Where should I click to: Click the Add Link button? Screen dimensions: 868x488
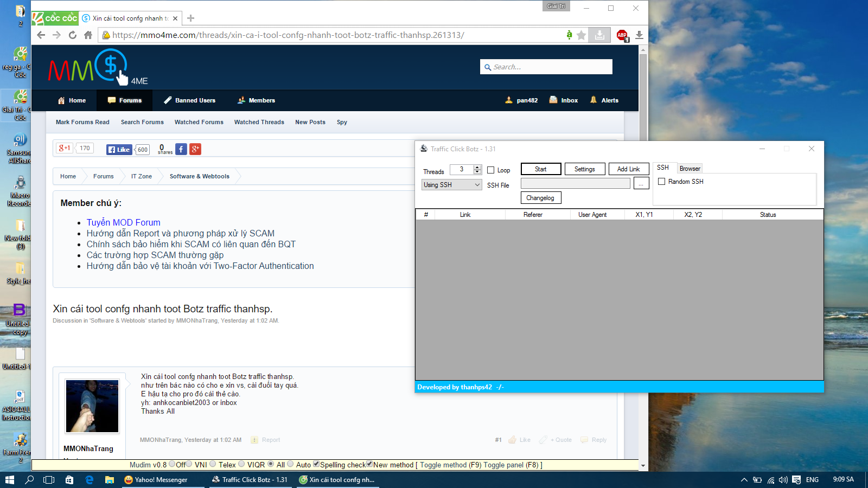click(629, 169)
